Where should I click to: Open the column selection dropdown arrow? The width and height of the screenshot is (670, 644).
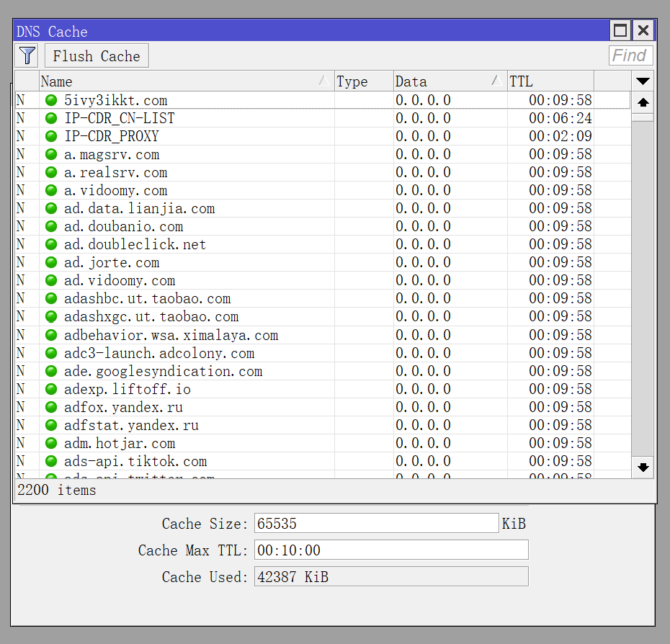click(643, 81)
